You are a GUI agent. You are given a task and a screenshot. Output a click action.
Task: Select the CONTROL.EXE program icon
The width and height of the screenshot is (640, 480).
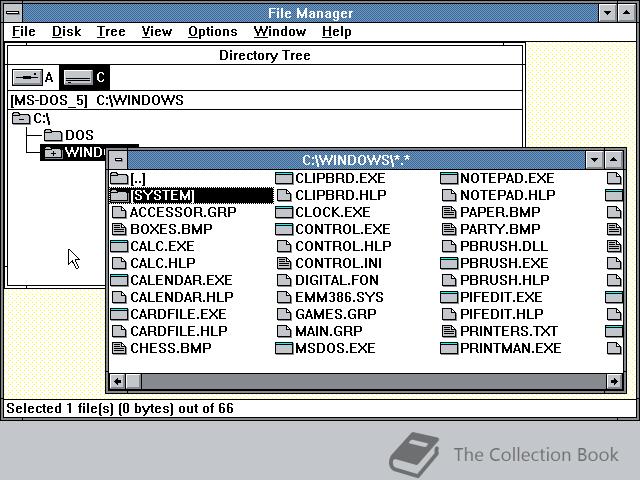click(284, 229)
